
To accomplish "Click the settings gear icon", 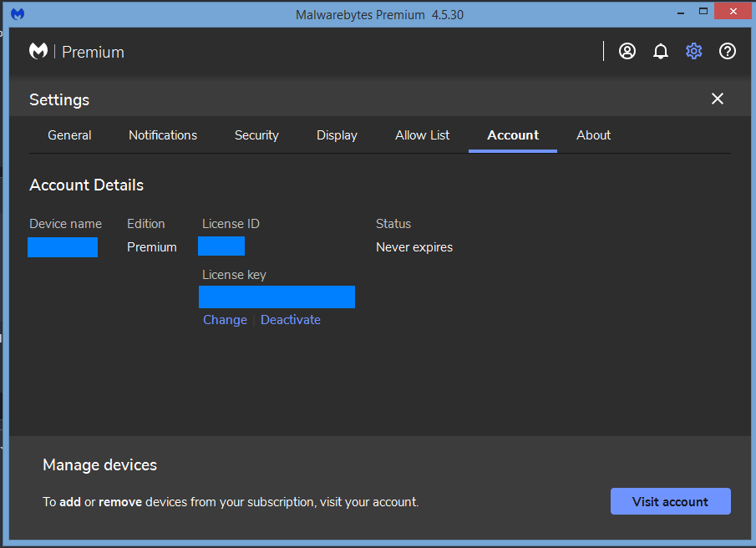I will pos(694,51).
